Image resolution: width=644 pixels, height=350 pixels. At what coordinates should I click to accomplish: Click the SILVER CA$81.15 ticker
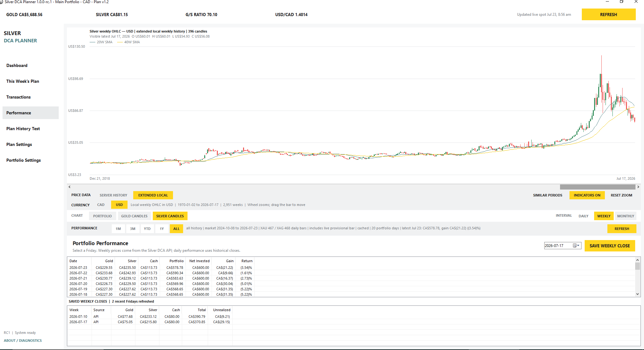(112, 15)
